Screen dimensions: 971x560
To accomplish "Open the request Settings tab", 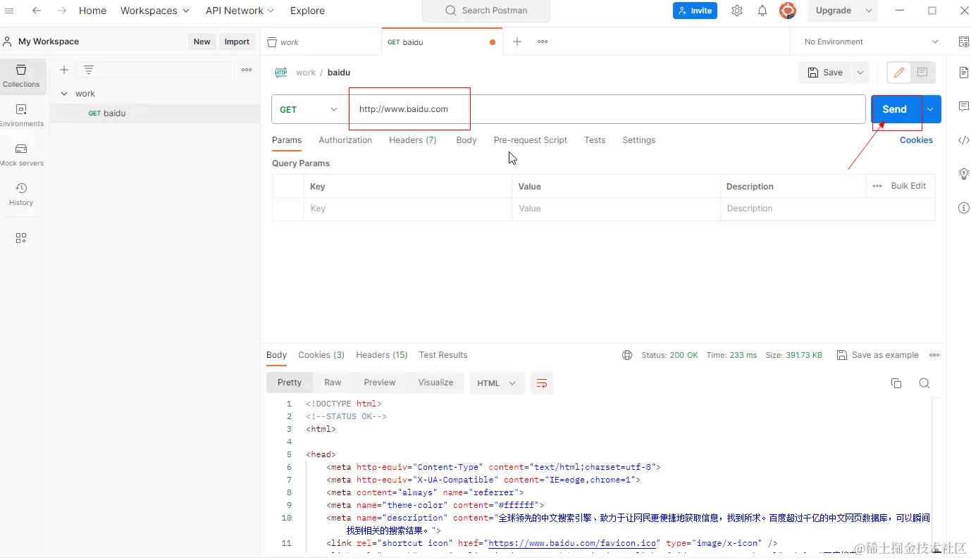I will click(x=639, y=140).
